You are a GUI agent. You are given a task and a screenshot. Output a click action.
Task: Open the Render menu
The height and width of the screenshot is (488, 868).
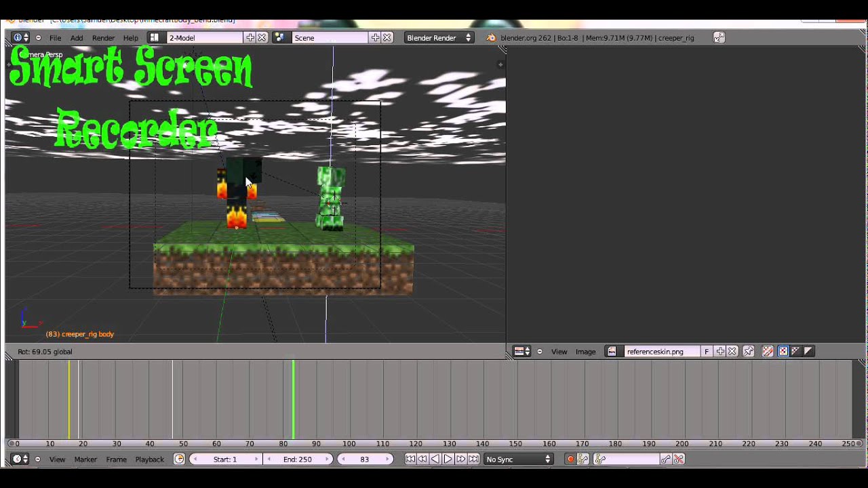pos(103,38)
